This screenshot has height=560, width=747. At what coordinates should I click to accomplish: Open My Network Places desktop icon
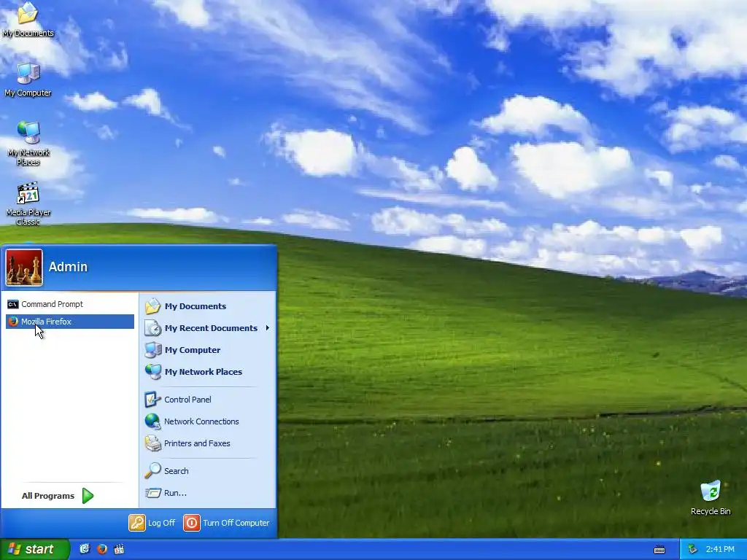(x=28, y=144)
